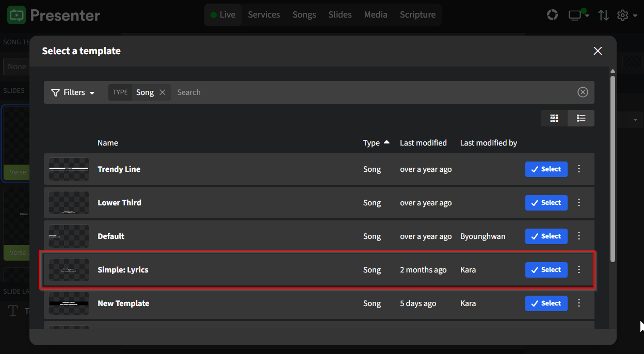Screen dimensions: 644x354
Task: Switch to grid view layout
Action: (x=554, y=118)
